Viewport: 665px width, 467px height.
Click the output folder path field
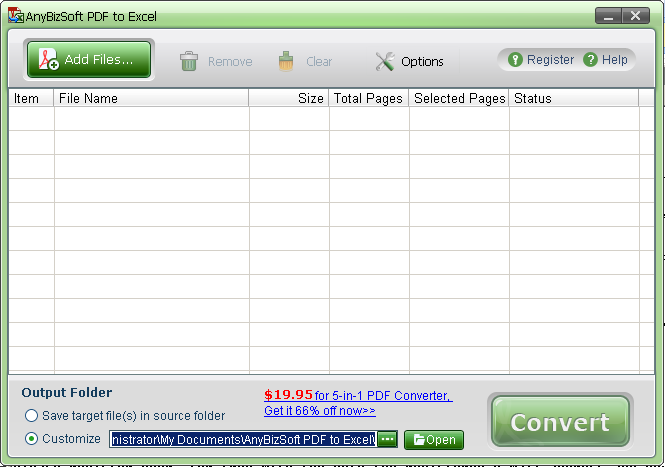[x=243, y=439]
